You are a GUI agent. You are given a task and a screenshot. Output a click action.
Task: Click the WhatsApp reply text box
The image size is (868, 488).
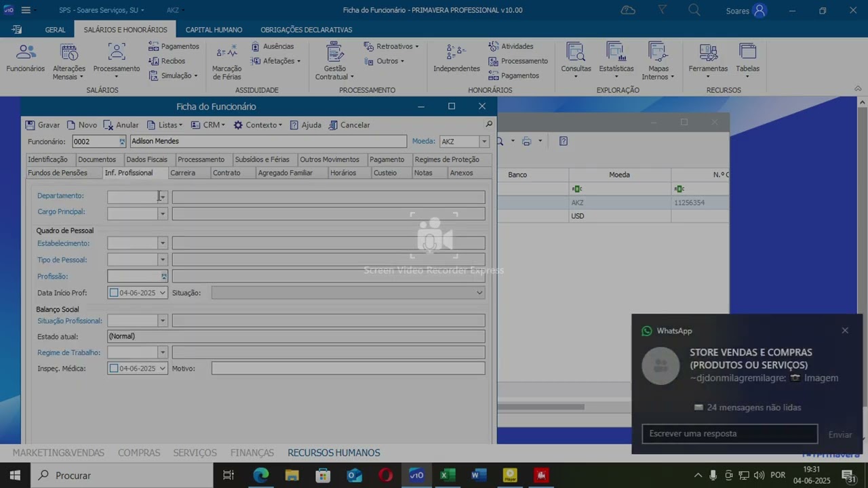click(730, 434)
